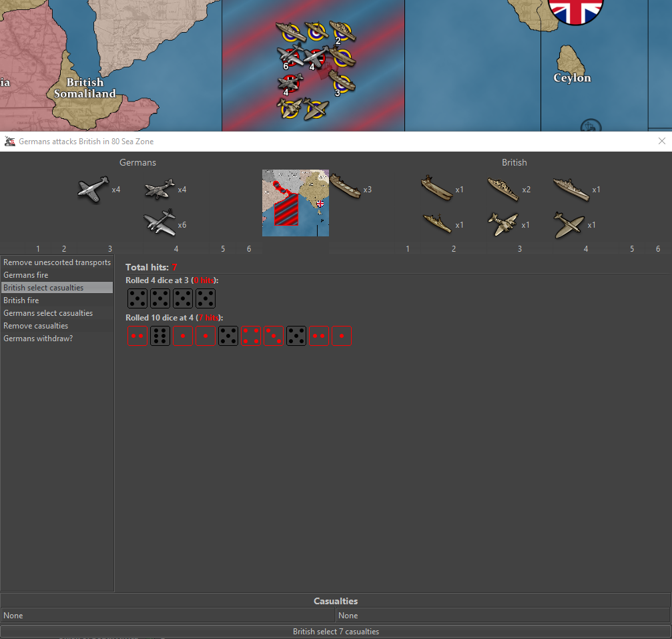The width and height of the screenshot is (672, 639).
Task: Select British cruiser x2 icon in battle panel
Action: (x=503, y=189)
